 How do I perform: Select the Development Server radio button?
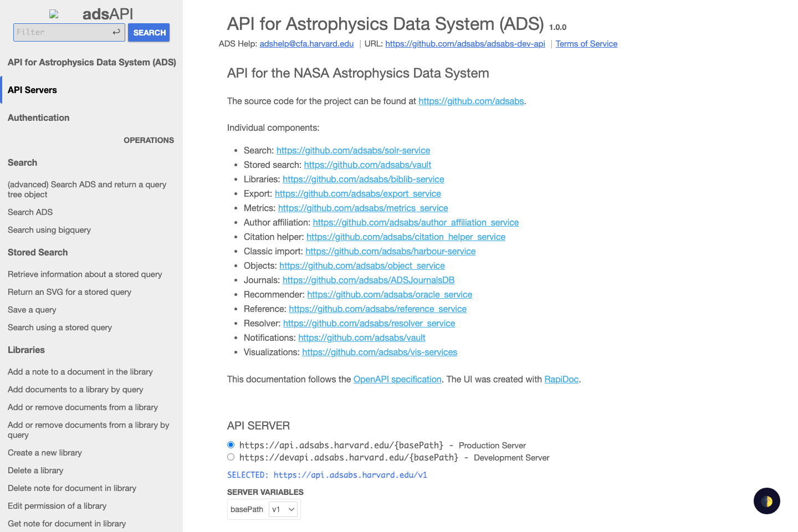click(x=231, y=457)
